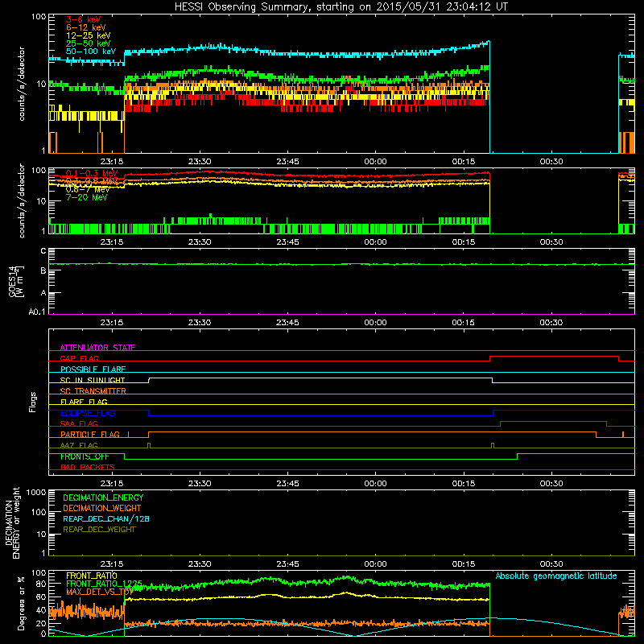The image size is (644, 644).
Task: Click the yellow 0.8-7 MeV legend label
Action: 88,189
